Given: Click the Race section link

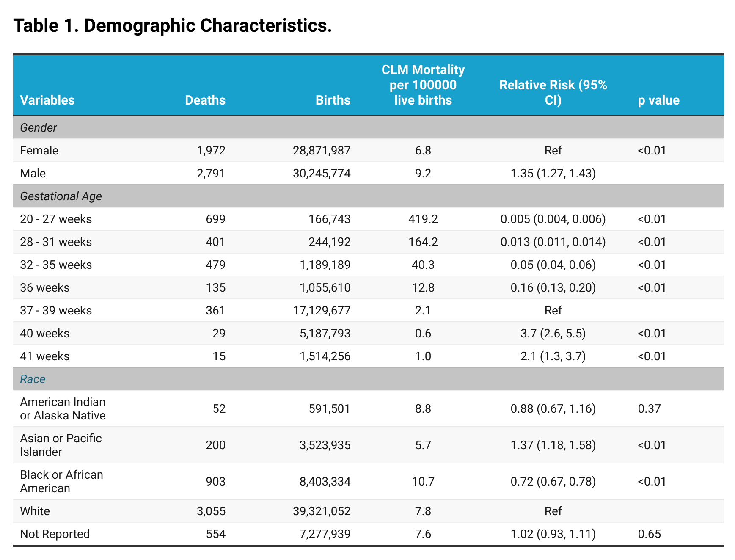Looking at the screenshot, I should point(33,379).
